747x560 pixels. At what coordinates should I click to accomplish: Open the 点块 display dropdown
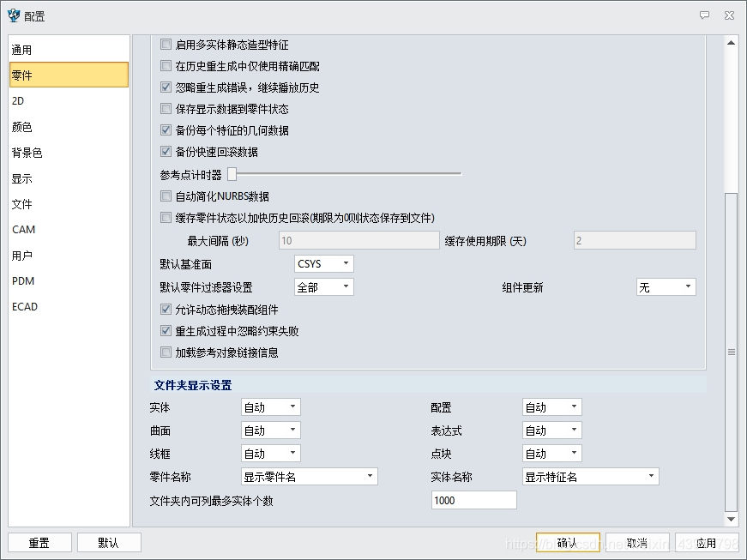[x=551, y=454]
